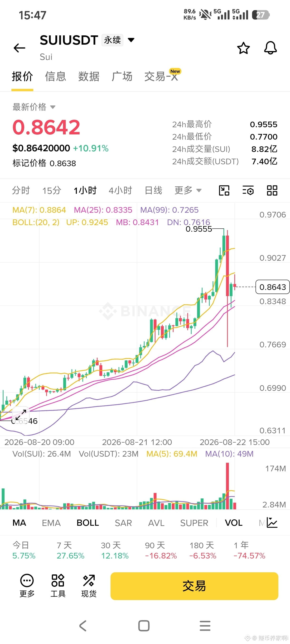Select the 日线 chart interval
The image size is (290, 644).
pos(153,190)
